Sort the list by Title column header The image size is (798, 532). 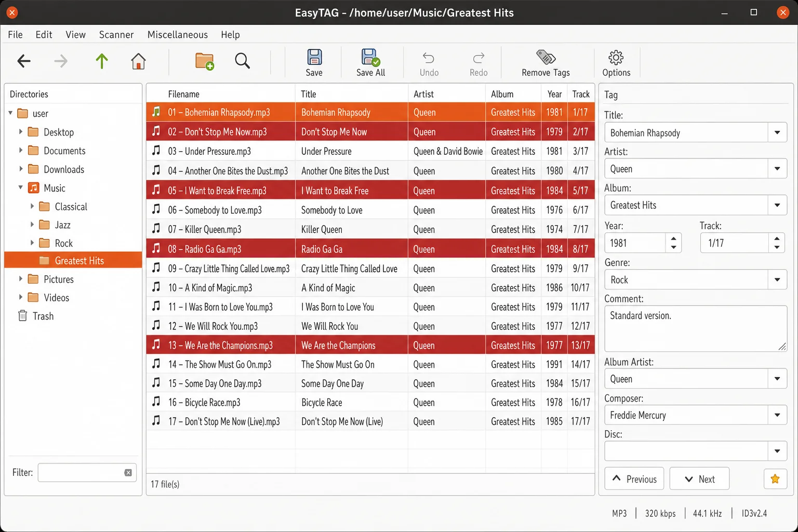352,94
